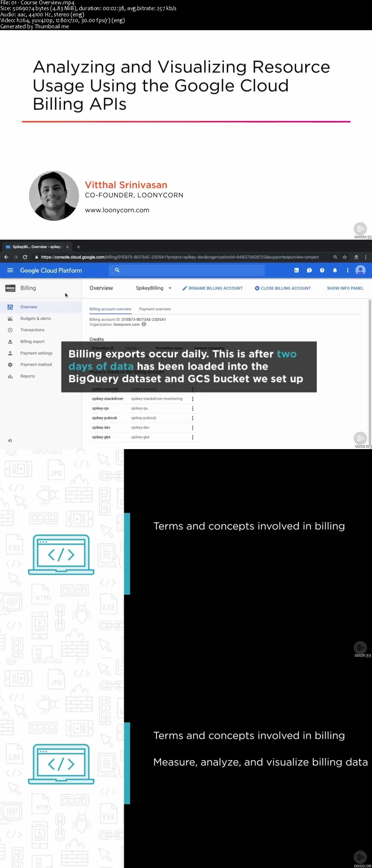Open Reports in the Billing sidebar
This screenshot has height=868, width=372.
(41, 376)
